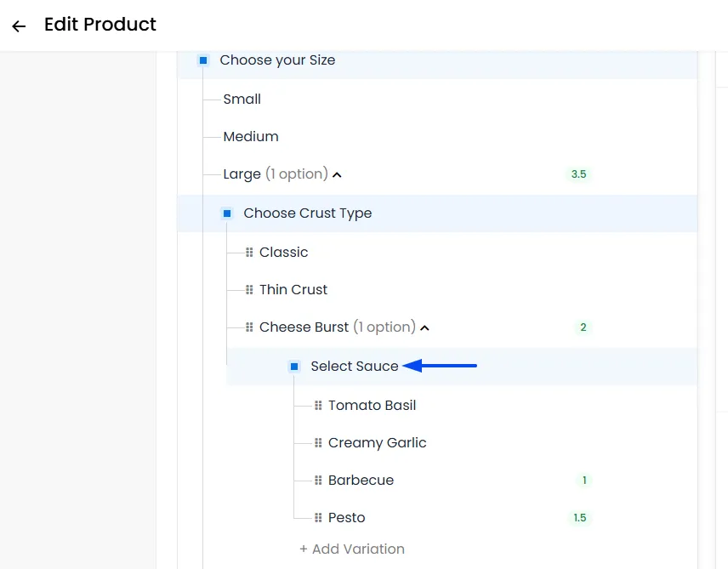The image size is (728, 569).
Task: Open the Choose your Size group heading
Action: (x=277, y=60)
